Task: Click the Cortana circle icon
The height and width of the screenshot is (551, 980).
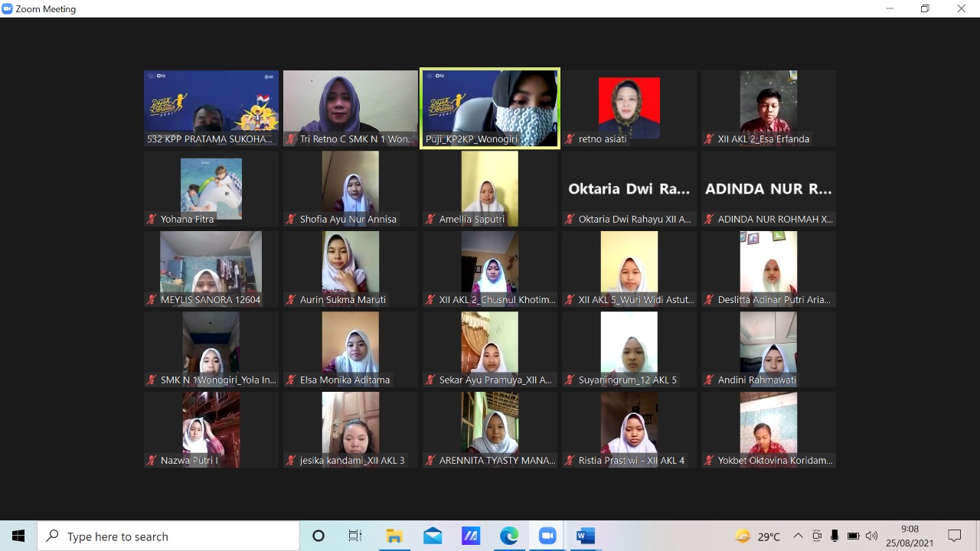Action: coord(318,536)
